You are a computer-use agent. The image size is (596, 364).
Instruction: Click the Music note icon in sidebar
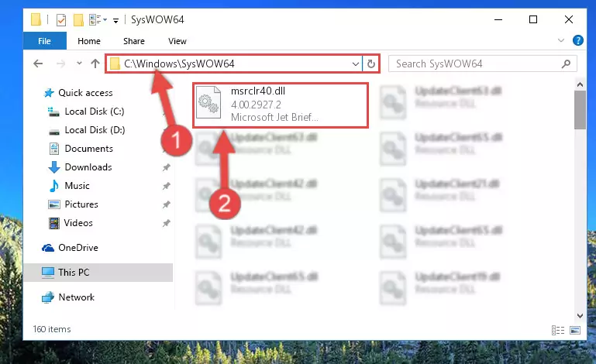coord(54,186)
